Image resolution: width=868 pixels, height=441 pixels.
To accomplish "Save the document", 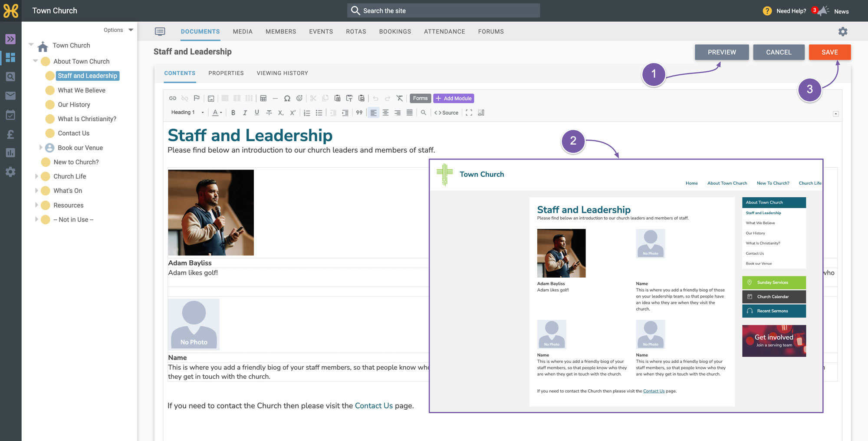I will click(x=830, y=52).
